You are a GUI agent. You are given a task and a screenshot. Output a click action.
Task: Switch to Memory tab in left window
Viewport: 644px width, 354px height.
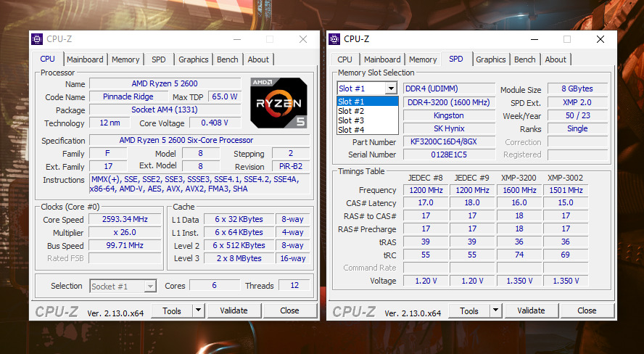tap(125, 59)
